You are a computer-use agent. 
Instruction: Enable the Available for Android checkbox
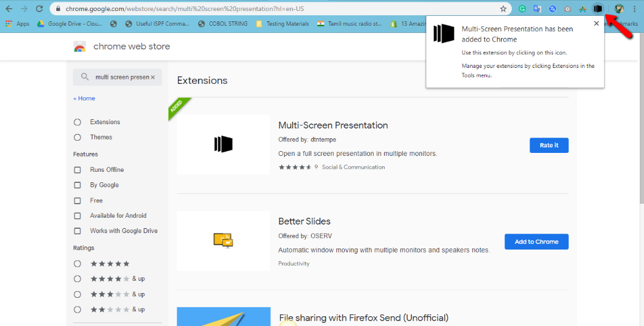click(x=77, y=215)
